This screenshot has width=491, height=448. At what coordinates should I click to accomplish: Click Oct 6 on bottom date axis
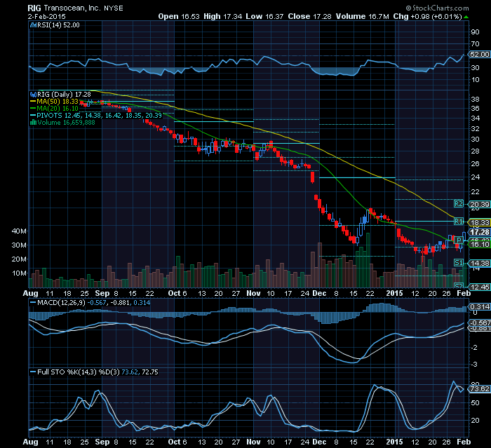pos(177,442)
